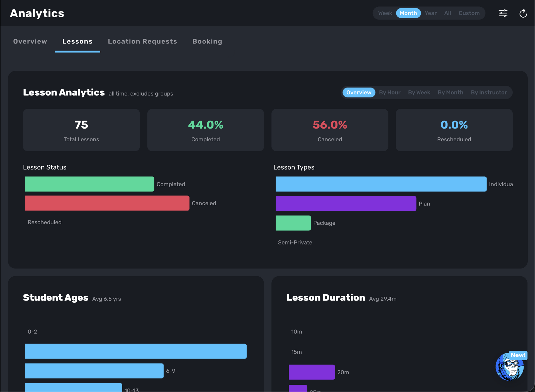Image resolution: width=535 pixels, height=392 pixels.
Task: Switch to the Overview main tab
Action: tap(30, 41)
